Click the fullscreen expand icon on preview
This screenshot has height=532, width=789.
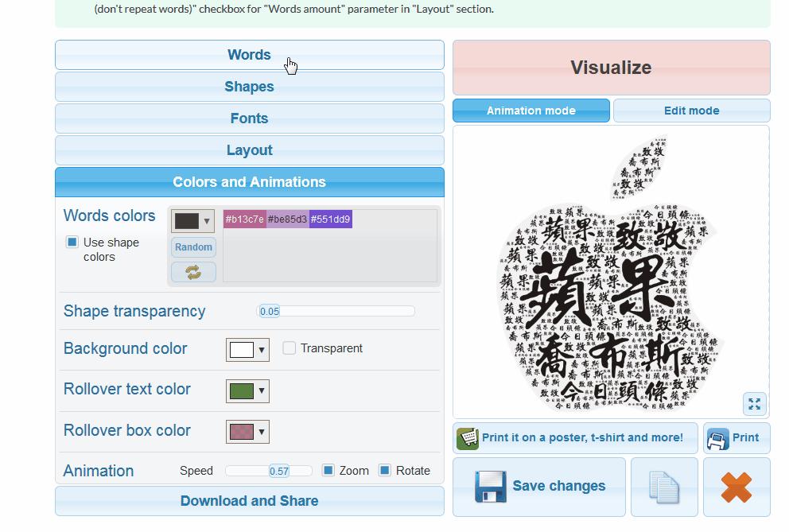pos(754,404)
